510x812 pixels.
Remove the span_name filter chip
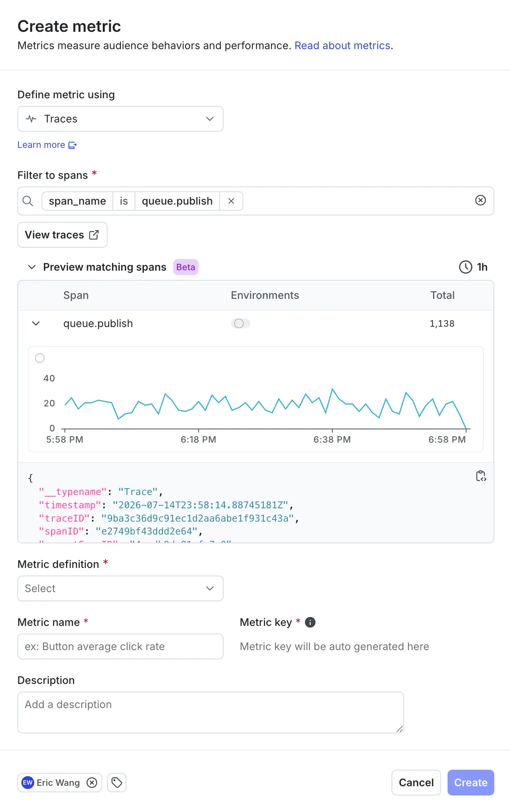[x=231, y=201]
